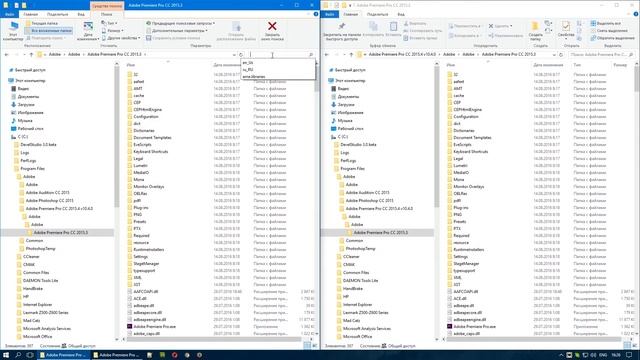This screenshot has width=640, height=360.
Task: Click taskbar search magnifier icon
Action: [18, 355]
